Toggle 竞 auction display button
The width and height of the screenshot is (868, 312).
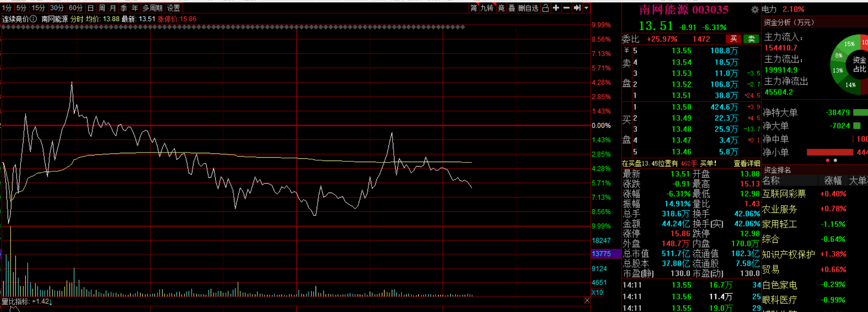[501, 8]
